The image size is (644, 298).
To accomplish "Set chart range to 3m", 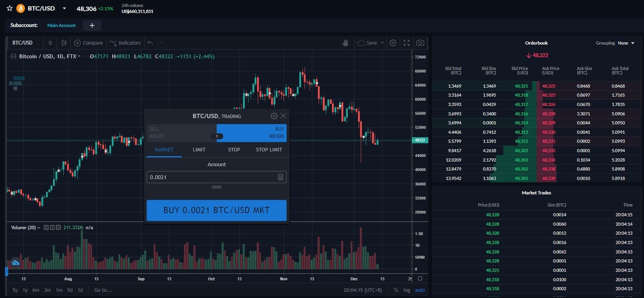I will tap(47, 290).
